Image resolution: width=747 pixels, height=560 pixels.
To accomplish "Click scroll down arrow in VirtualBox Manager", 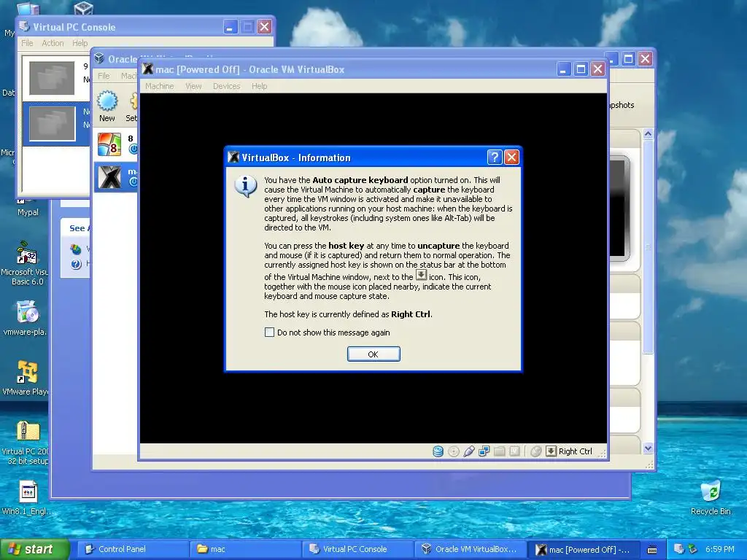I will [648, 448].
